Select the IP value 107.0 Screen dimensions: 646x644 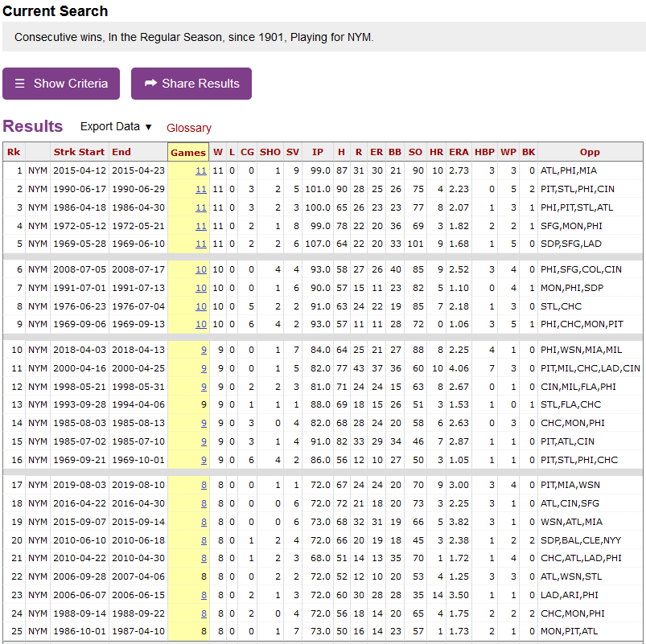[317, 244]
